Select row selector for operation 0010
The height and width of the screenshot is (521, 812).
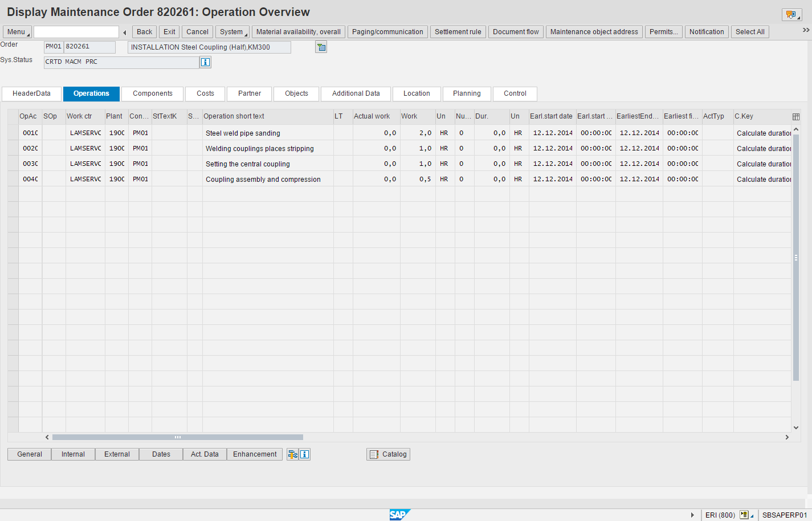click(x=13, y=133)
